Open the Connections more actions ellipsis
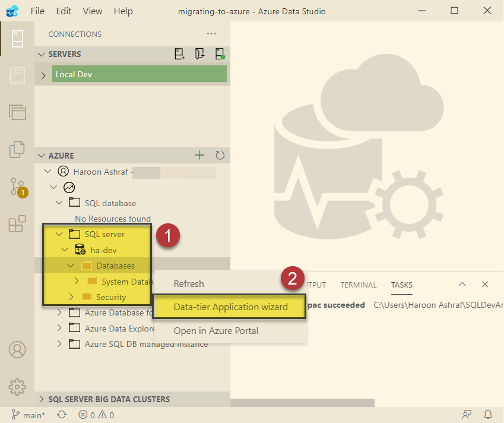This screenshot has width=504, height=423. 211,34
